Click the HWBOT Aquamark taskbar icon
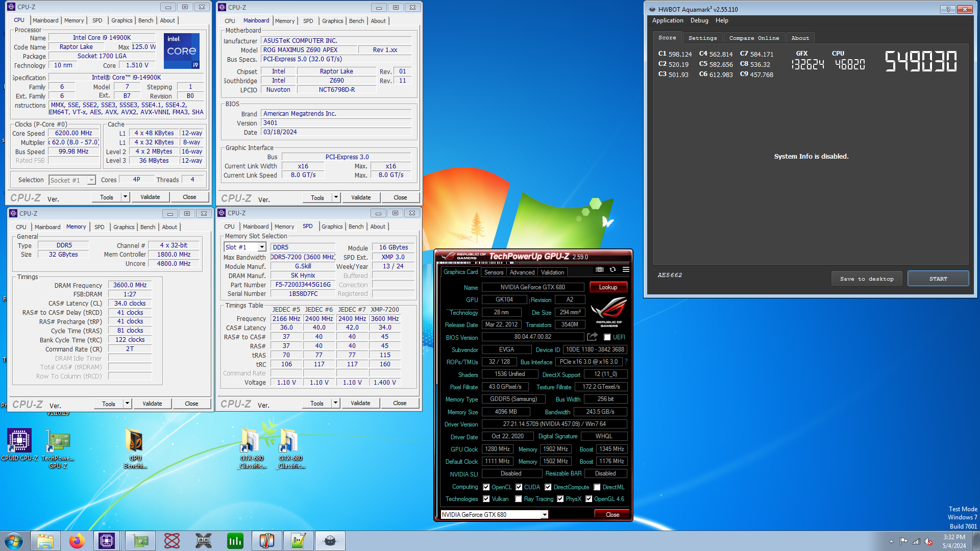 tap(330, 541)
